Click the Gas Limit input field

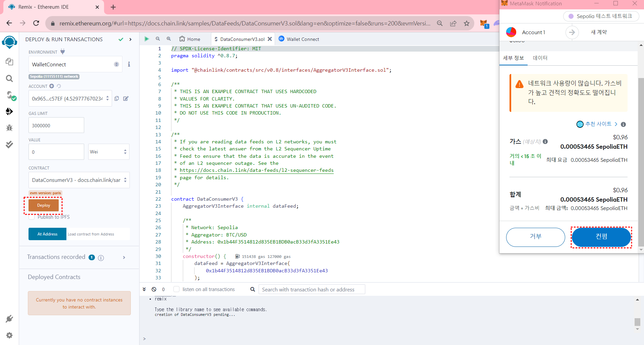coord(56,125)
